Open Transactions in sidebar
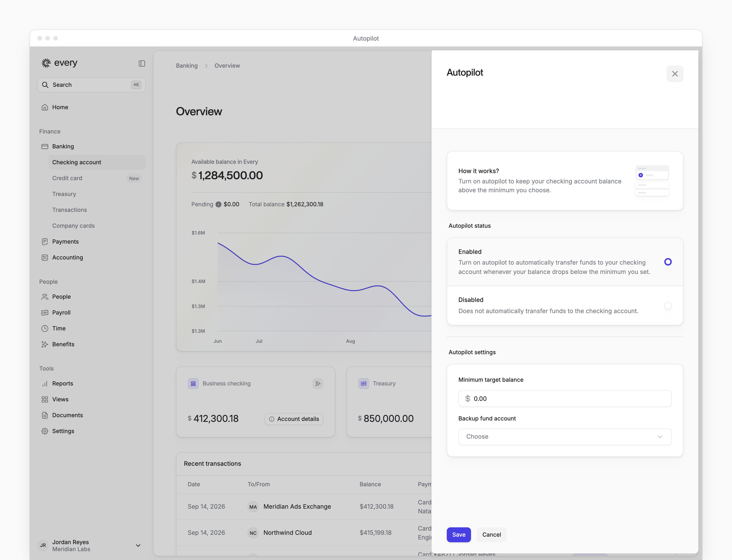Screen dimensions: 732x560 (x=97, y=210)
